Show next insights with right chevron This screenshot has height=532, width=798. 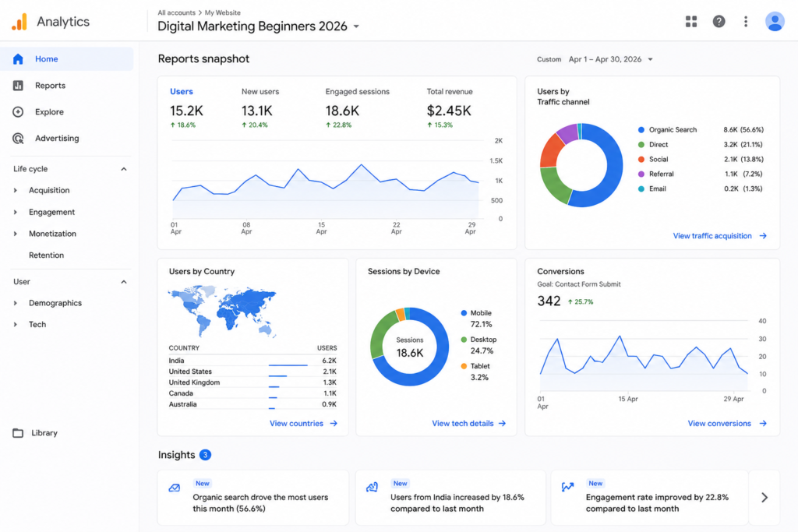point(764,498)
